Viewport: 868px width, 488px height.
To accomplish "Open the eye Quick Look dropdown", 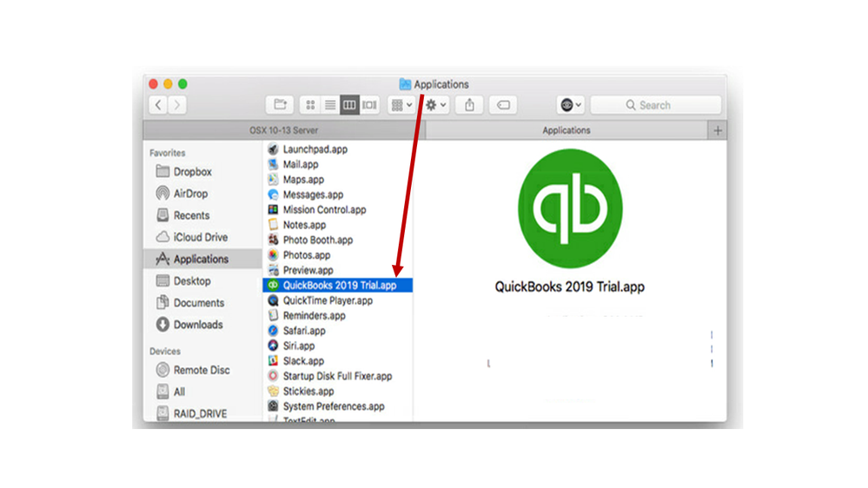I will coord(571,104).
